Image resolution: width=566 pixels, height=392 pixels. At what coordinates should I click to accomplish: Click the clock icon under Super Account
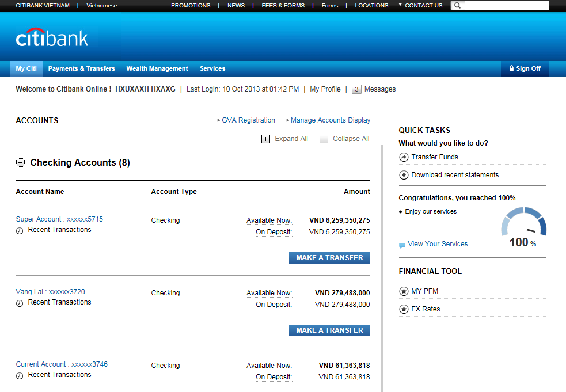point(20,231)
